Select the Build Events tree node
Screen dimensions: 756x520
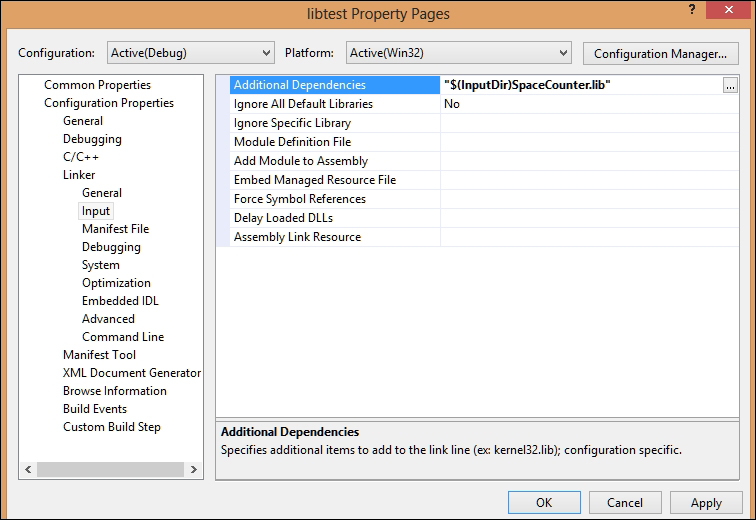click(x=95, y=409)
